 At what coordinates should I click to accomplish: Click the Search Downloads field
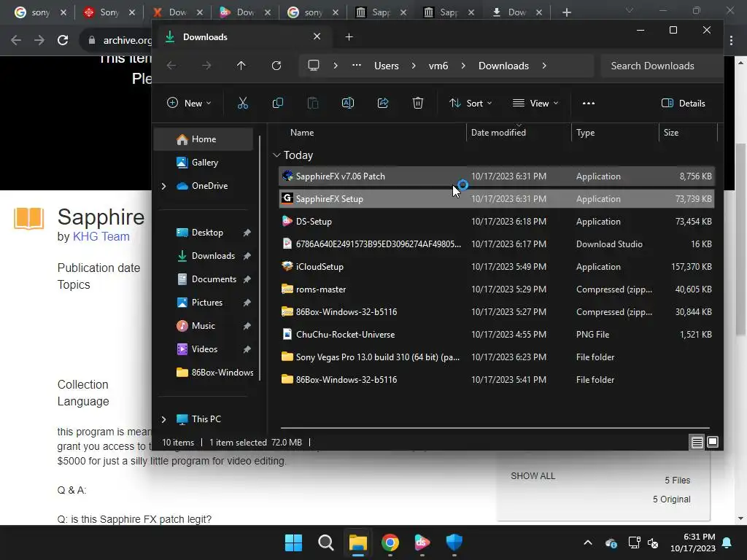tap(661, 66)
